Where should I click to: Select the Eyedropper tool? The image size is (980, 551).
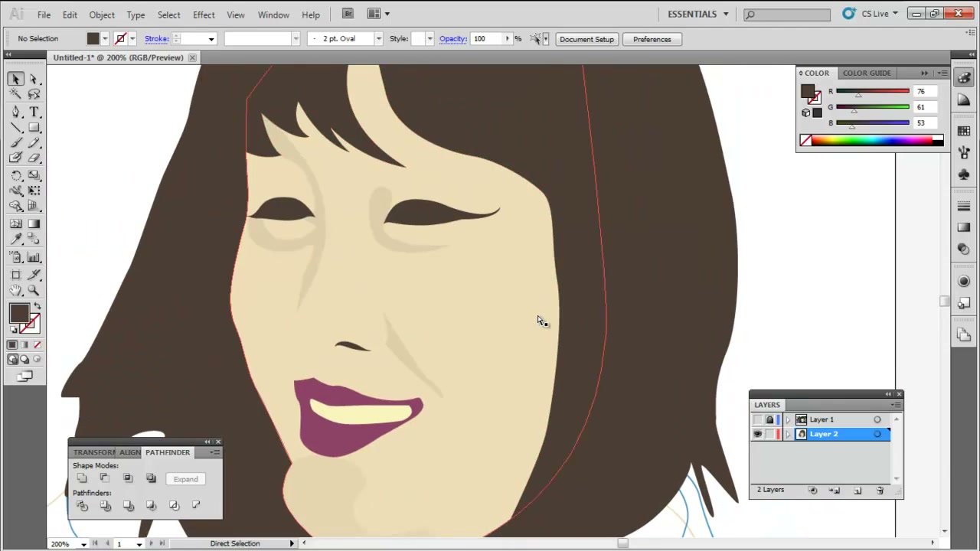pyautogui.click(x=15, y=240)
